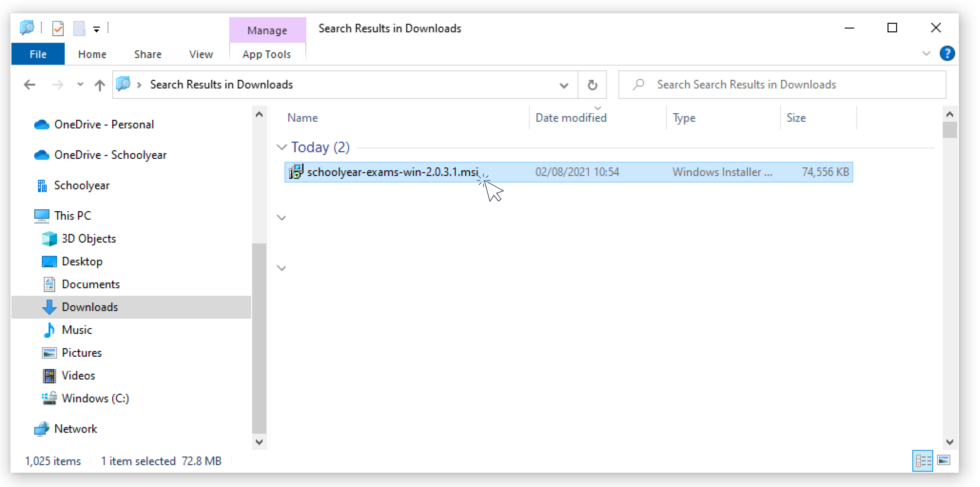The width and height of the screenshot is (980, 487).
Task: Expand the ribbon with the chevron
Action: coord(927,54)
